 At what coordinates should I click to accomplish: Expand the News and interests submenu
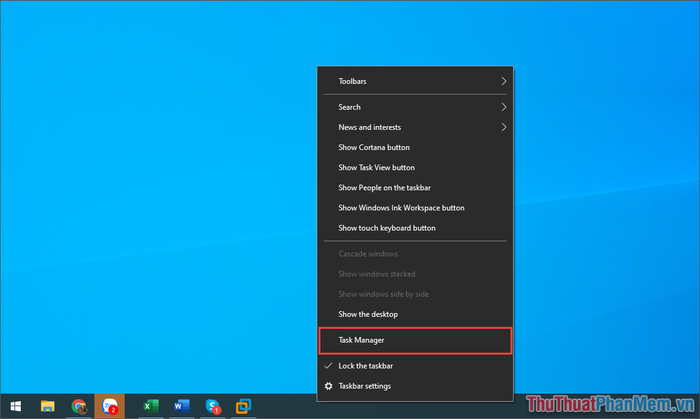pyautogui.click(x=415, y=127)
